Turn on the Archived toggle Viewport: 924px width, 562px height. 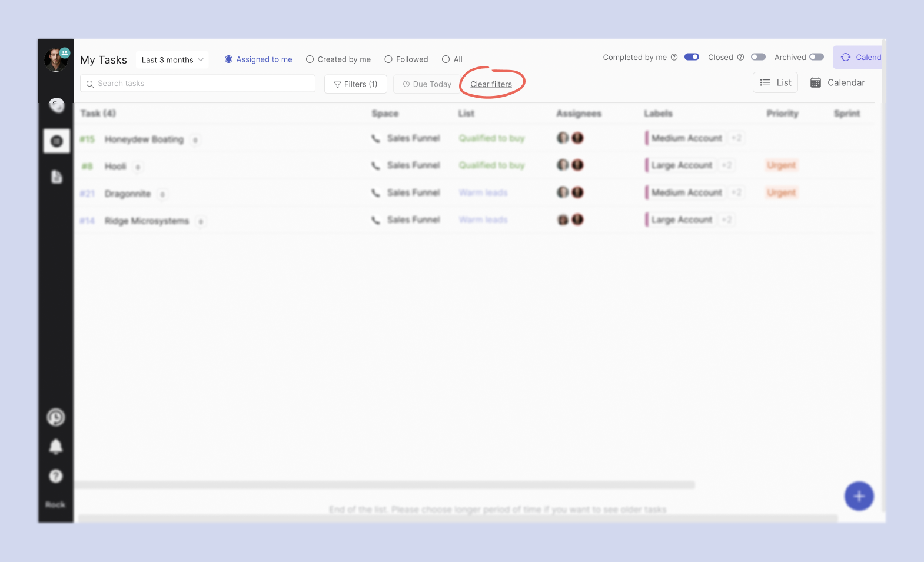click(x=816, y=57)
